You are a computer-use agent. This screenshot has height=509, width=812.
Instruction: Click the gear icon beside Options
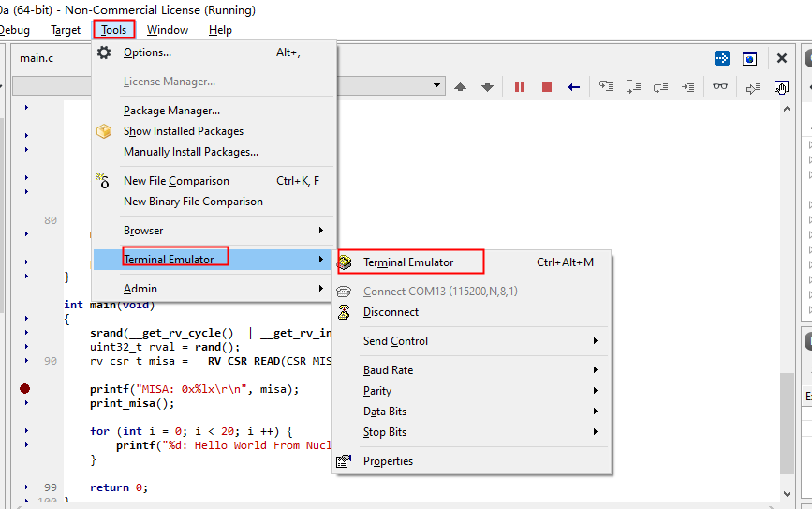point(104,53)
